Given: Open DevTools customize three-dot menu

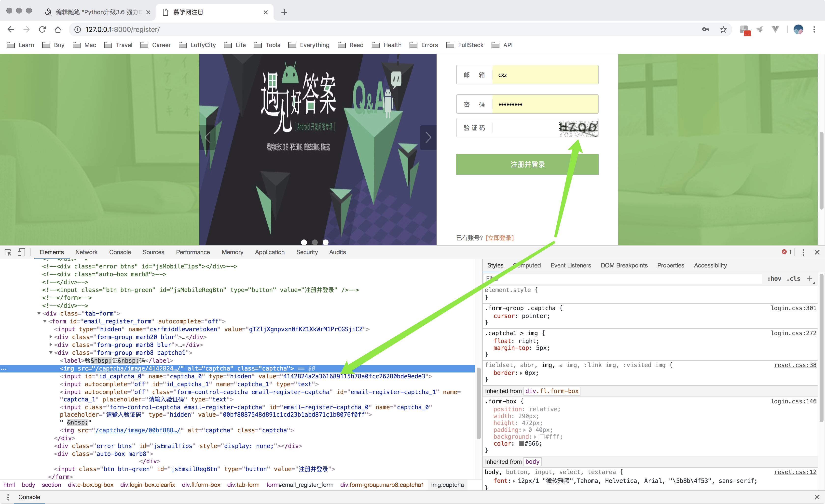Looking at the screenshot, I should click(803, 252).
